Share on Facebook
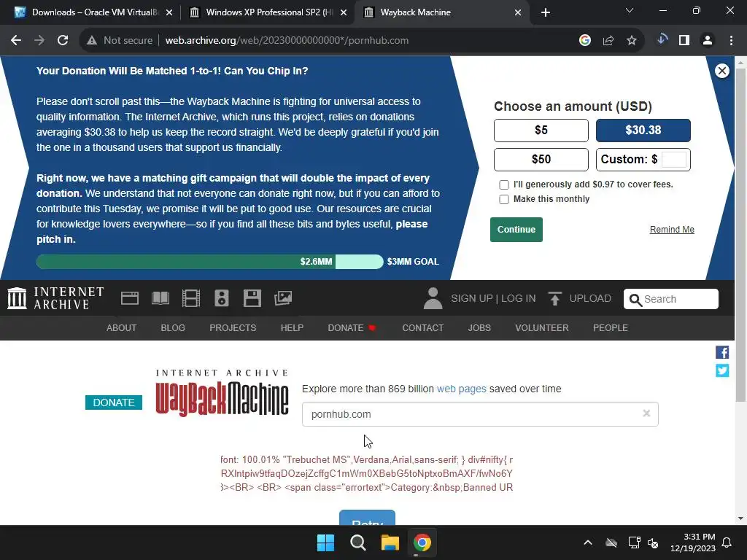747x560 pixels. click(722, 352)
